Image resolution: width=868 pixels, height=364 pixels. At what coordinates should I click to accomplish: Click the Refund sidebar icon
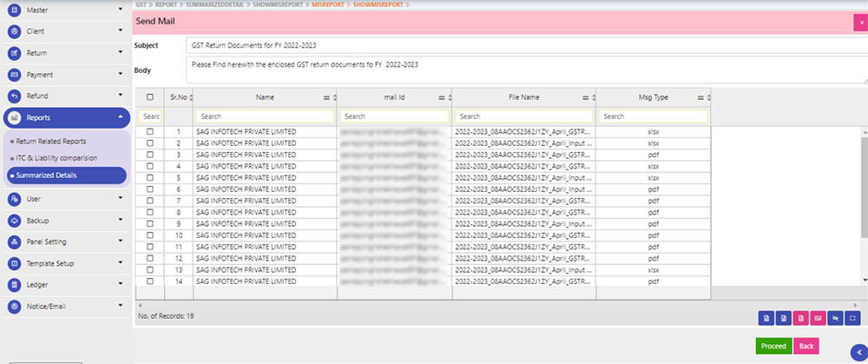point(14,96)
